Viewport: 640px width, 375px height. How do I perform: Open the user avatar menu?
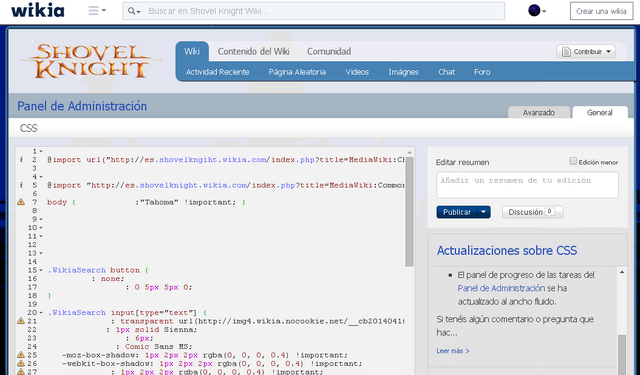[x=537, y=11]
